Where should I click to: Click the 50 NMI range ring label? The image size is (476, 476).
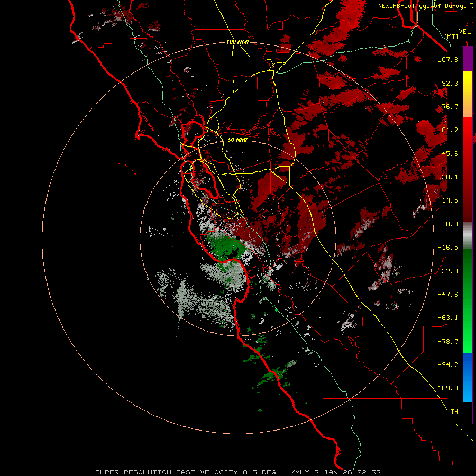click(x=237, y=140)
